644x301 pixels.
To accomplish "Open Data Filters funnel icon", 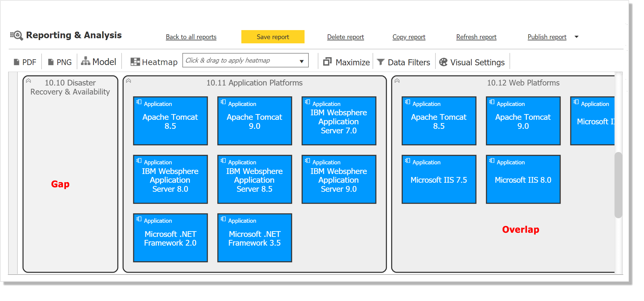I will coord(381,62).
